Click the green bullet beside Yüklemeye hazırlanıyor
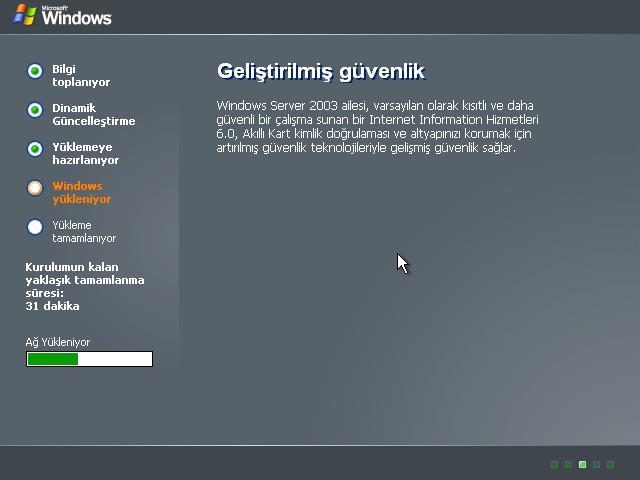640x480 pixels. (35, 149)
